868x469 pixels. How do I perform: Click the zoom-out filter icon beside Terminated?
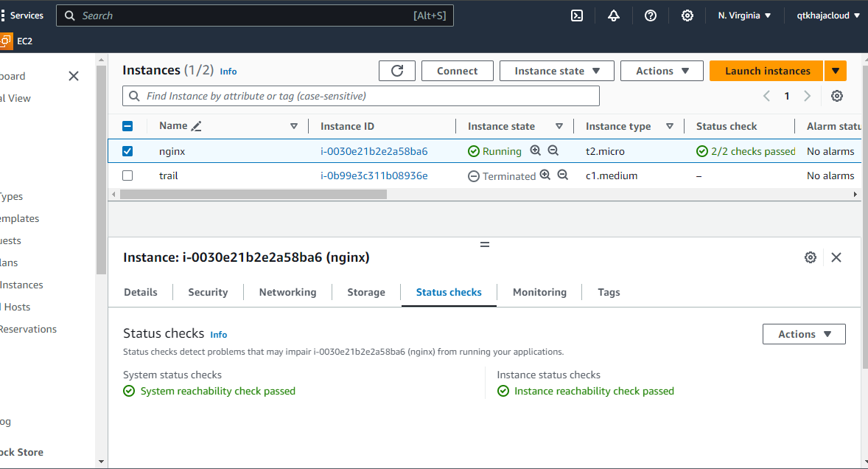[562, 175]
